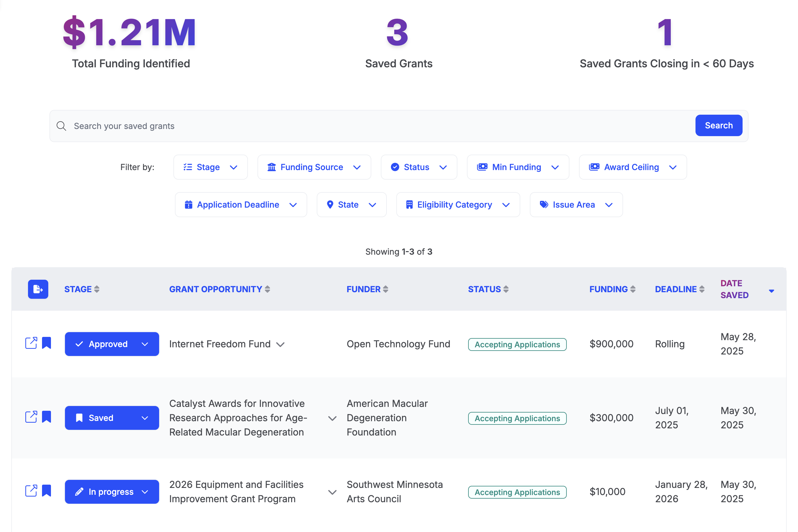Expand the Funding Source filter
Screen dimensions: 798x532
pos(314,167)
